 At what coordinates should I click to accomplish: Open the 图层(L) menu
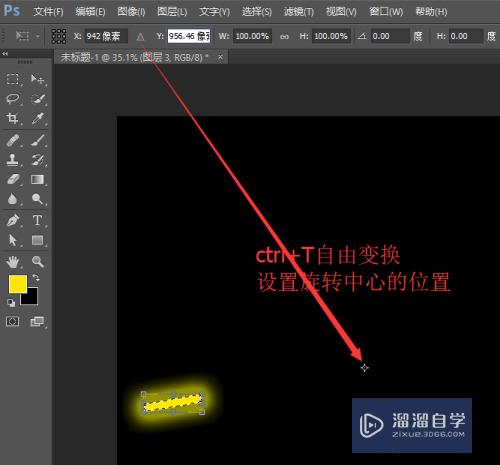coord(172,12)
